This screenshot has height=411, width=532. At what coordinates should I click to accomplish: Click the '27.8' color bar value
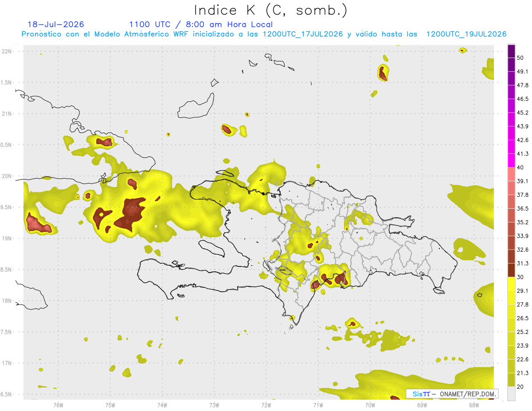523,305
